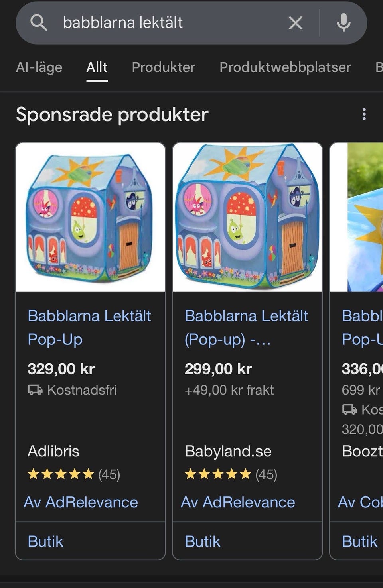Tap the microphone voice search icon
This screenshot has height=588, width=383.
(x=343, y=23)
